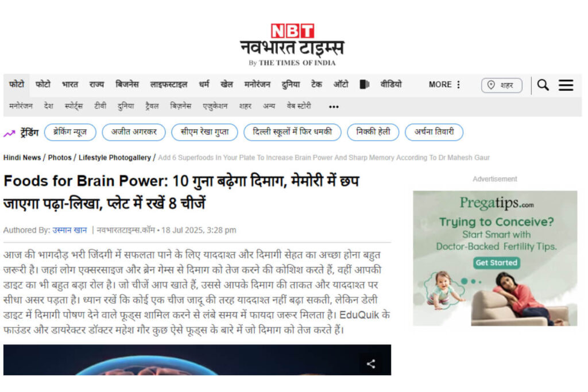Open author उस्मान खान profile link
The width and height of the screenshot is (588, 392).
pos(69,230)
